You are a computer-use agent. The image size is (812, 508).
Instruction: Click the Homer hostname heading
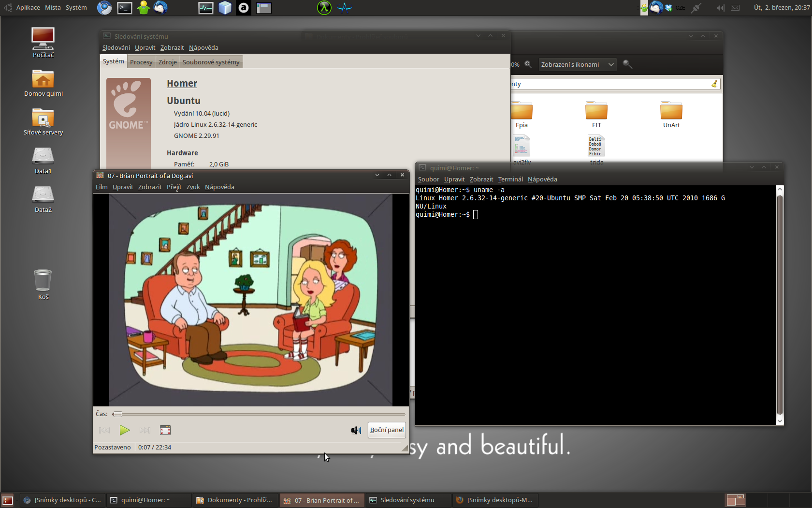(x=182, y=83)
